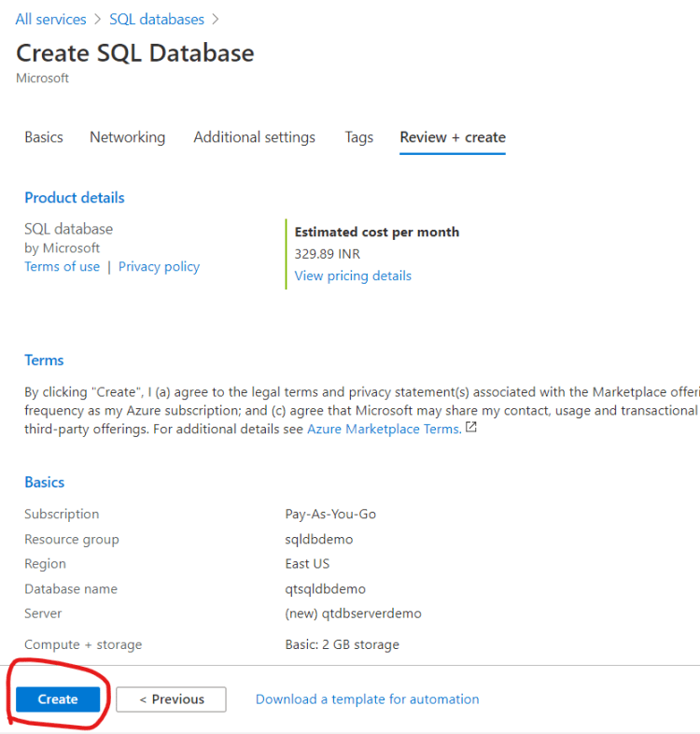700x734 pixels.
Task: Open Azure Marketplace Terms link
Action: [385, 429]
